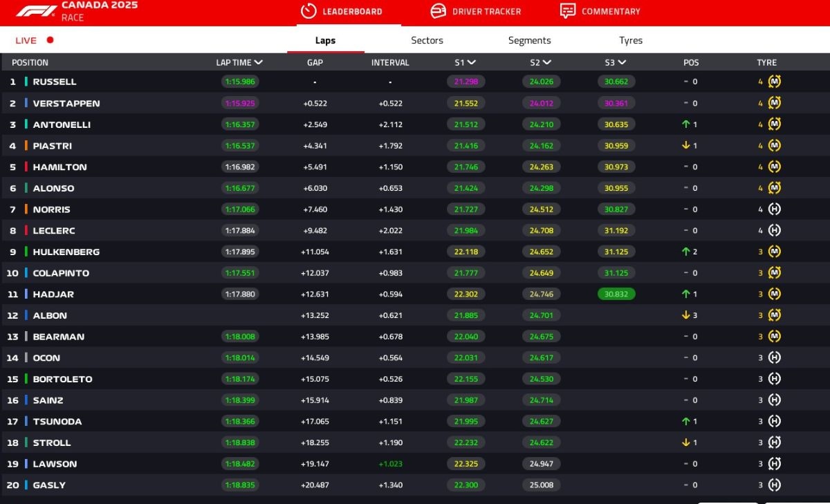Screen dimensions: 830x504
Task: Click the Commentary speech bubble icon
Action: tap(568, 11)
